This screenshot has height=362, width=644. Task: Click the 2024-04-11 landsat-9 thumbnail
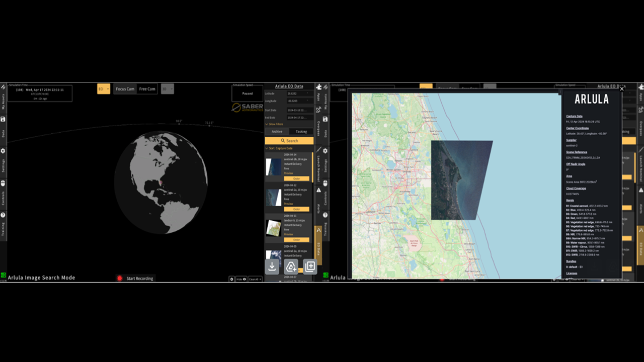tap(274, 228)
